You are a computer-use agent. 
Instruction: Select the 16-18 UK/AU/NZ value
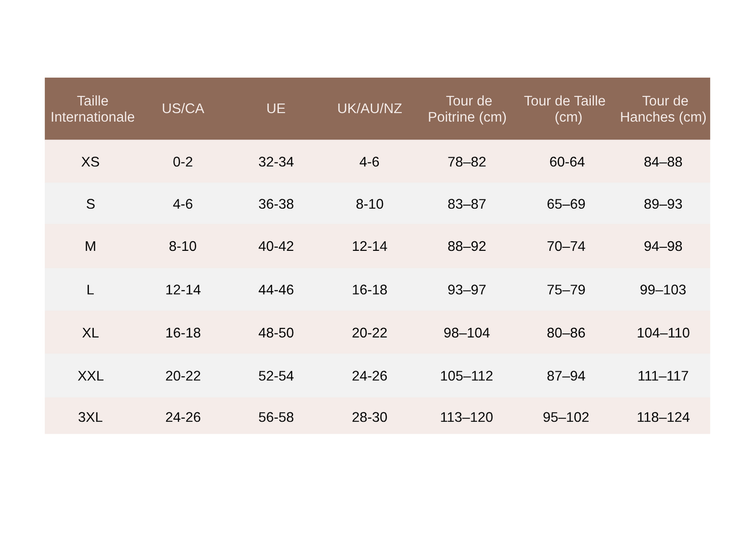pyautogui.click(x=369, y=290)
